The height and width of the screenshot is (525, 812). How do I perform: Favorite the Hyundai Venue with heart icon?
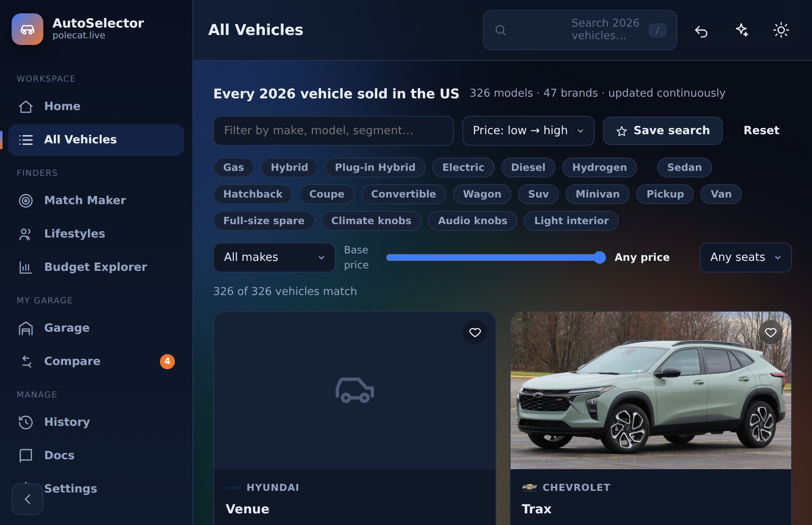point(475,332)
